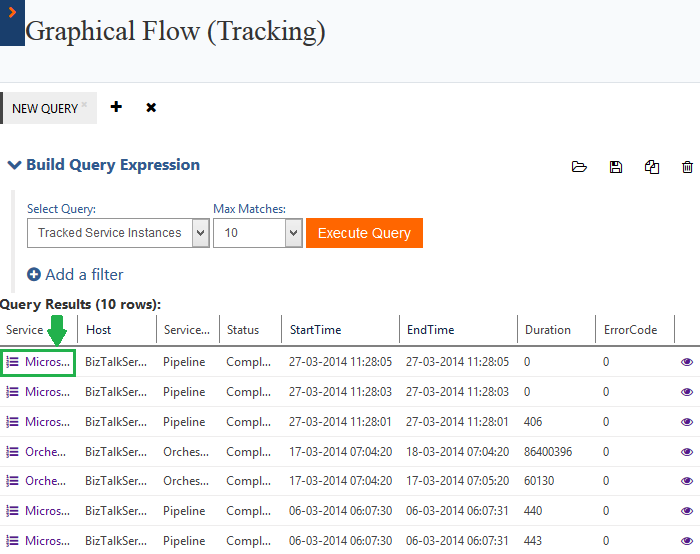Screen dimensions: 700x554
Task: Sort by the StartTime column header
Action: pos(315,329)
